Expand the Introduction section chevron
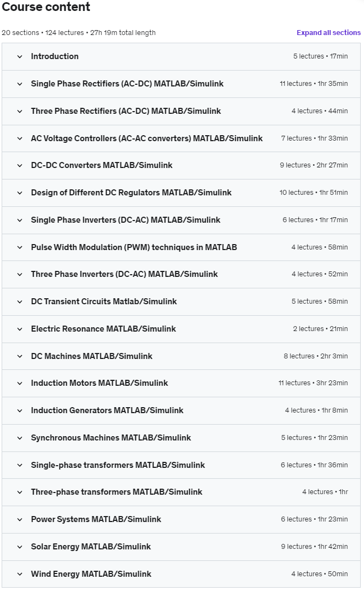Image resolution: width=364 pixels, height=591 pixels. click(x=20, y=56)
